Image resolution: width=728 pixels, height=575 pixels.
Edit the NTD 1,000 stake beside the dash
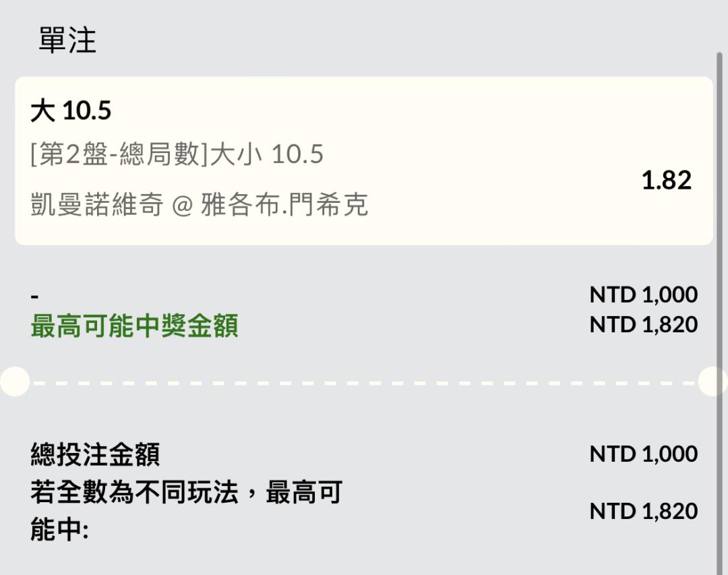pos(644,295)
